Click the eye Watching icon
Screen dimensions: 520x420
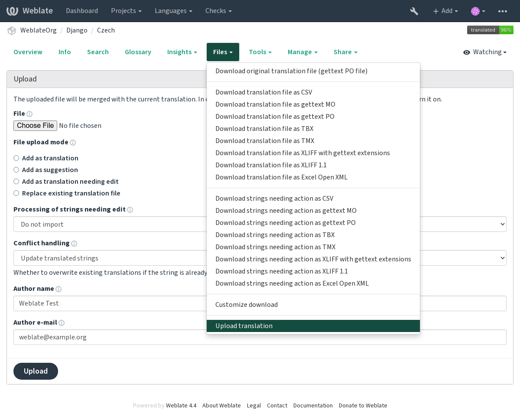[467, 52]
